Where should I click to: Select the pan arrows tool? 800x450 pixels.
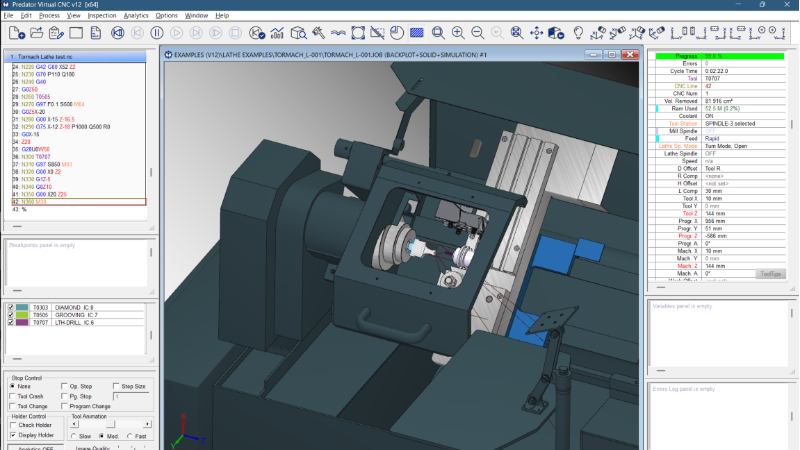[x=536, y=33]
